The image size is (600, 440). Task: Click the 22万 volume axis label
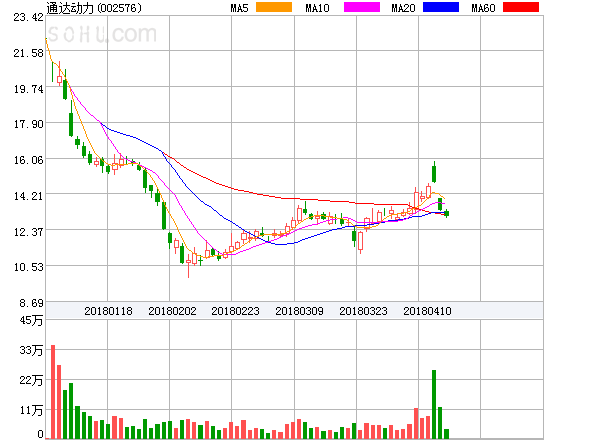tap(31, 380)
